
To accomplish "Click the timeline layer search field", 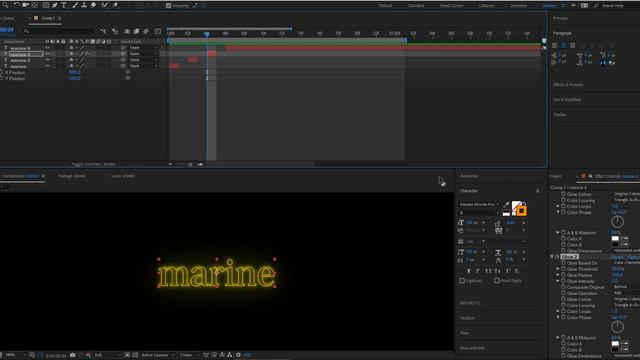I will [58, 31].
